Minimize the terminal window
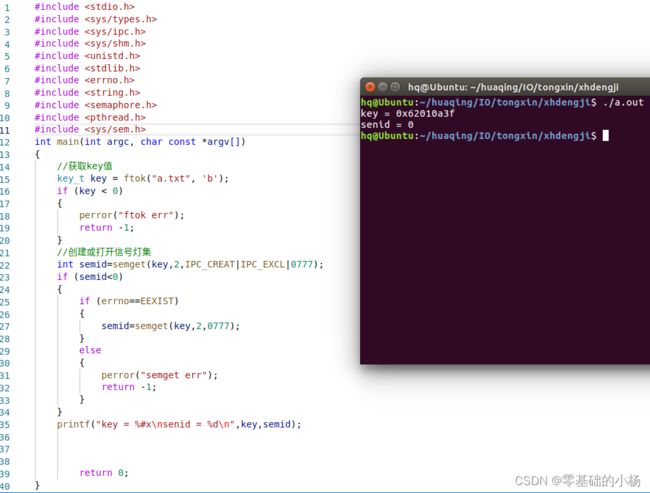The image size is (650, 493). click(383, 87)
